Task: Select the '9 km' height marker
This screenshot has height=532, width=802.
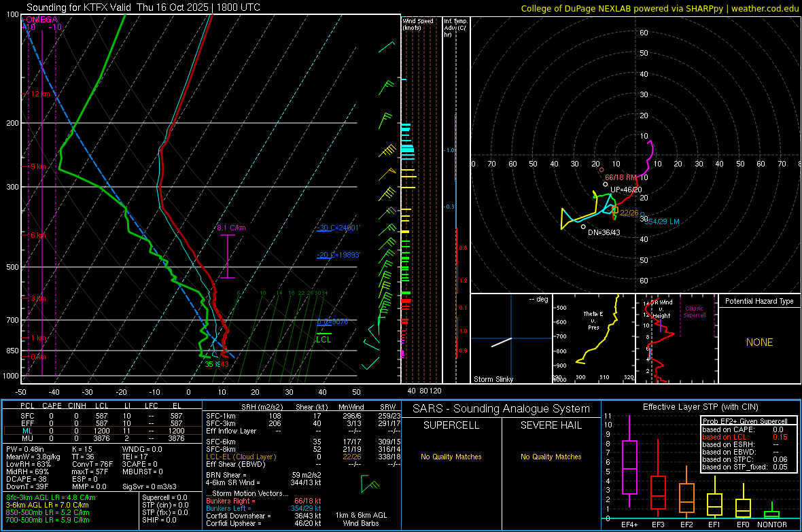Action: (38, 166)
